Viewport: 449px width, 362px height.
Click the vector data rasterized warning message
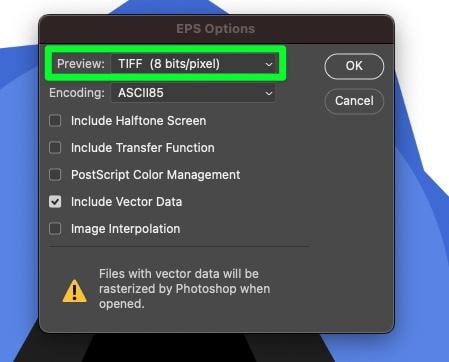pos(184,289)
